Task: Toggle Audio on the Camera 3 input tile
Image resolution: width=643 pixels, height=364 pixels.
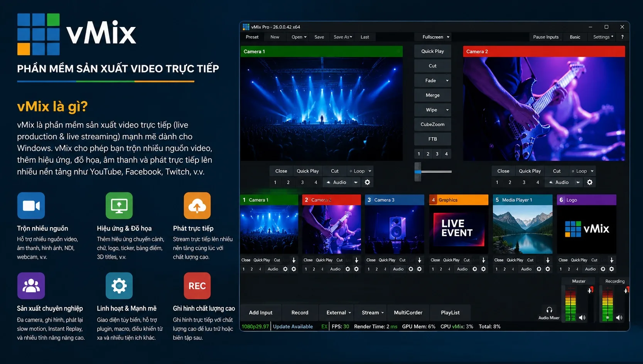Action: click(x=398, y=269)
